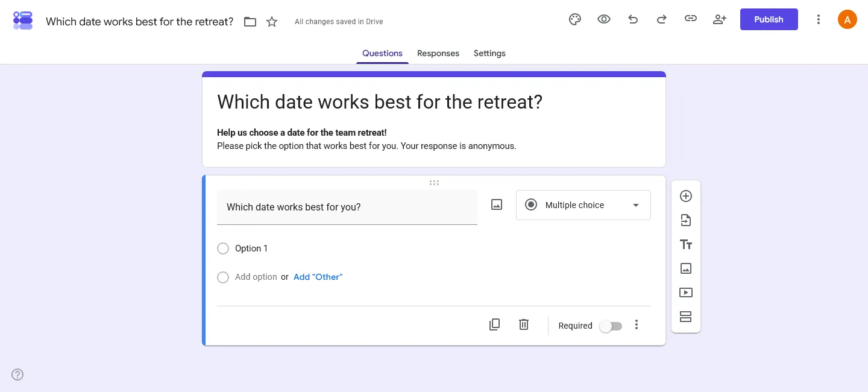The width and height of the screenshot is (868, 392).
Task: Open the Settings tab
Action: (489, 53)
